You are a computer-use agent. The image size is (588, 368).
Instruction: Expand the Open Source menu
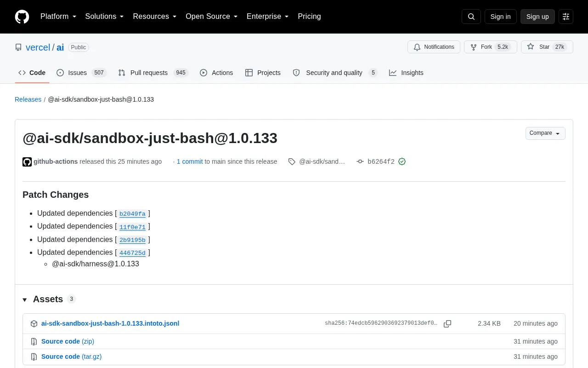(x=212, y=17)
